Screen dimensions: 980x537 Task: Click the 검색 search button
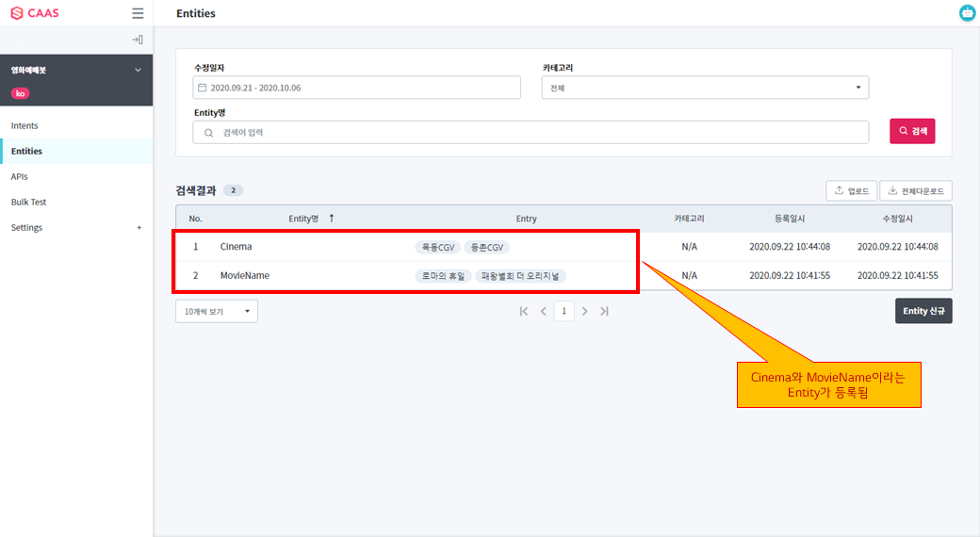912,131
